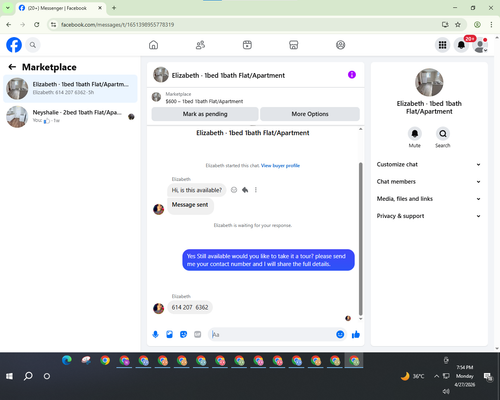
Task: Select Neyshalie 2bed 1bath conversation in list
Action: point(70,117)
